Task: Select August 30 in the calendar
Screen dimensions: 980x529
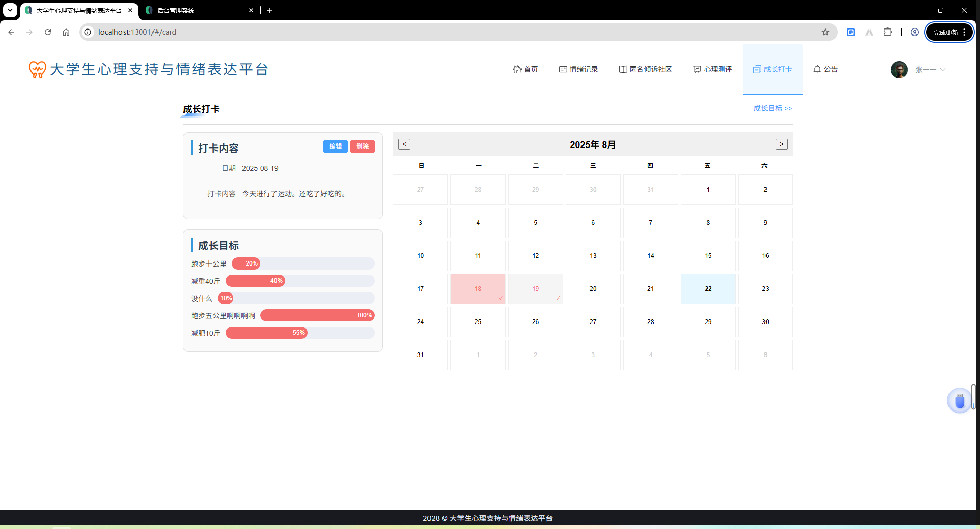Action: tap(765, 322)
